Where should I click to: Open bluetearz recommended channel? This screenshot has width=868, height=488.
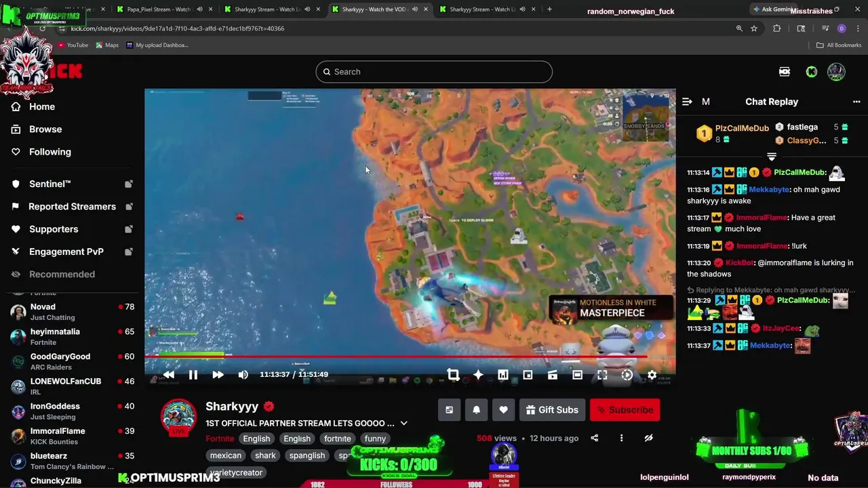click(72, 461)
